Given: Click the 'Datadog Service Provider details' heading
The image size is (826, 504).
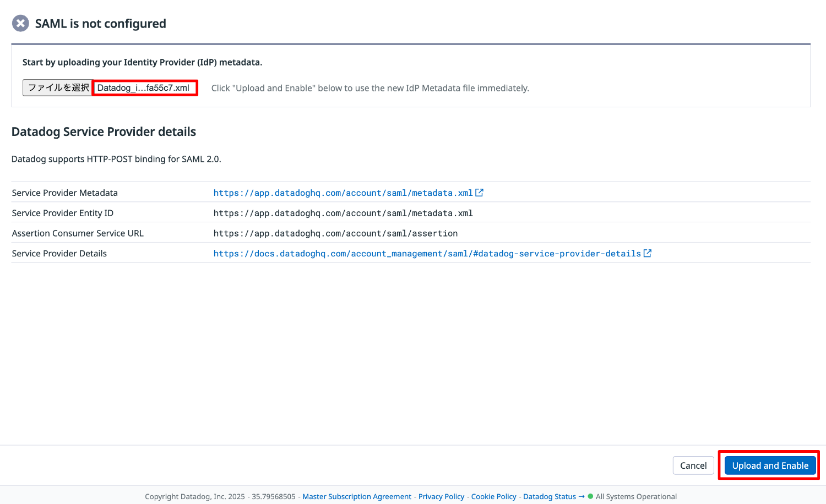Looking at the screenshot, I should (x=104, y=132).
